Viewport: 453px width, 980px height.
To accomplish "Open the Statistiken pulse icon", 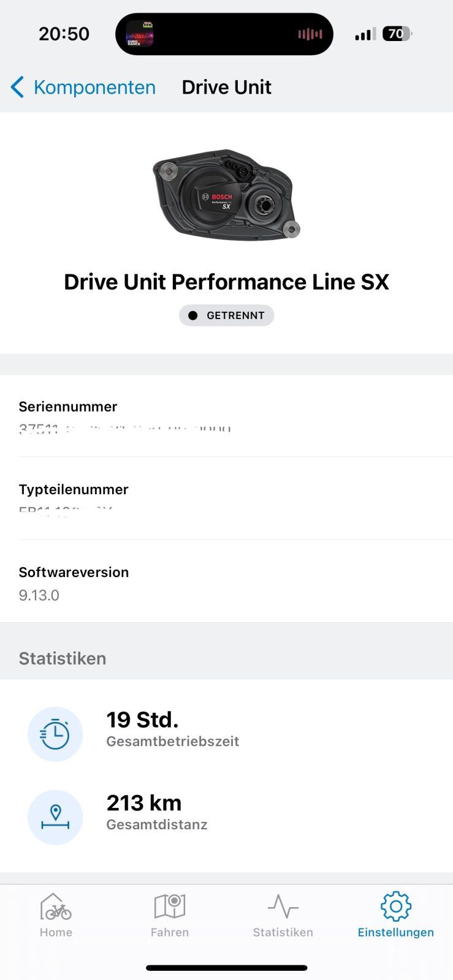I will [283, 915].
